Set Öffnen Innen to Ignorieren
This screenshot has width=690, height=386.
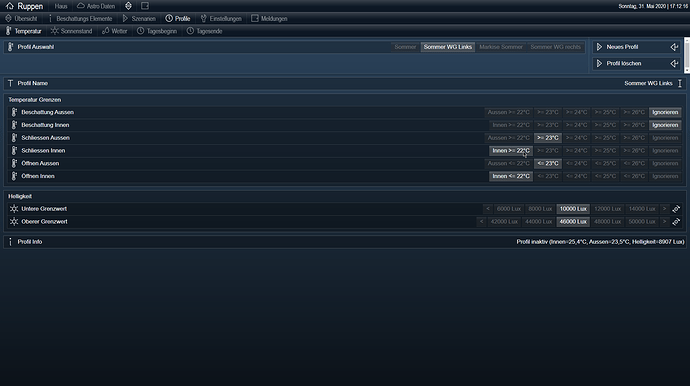pos(665,176)
